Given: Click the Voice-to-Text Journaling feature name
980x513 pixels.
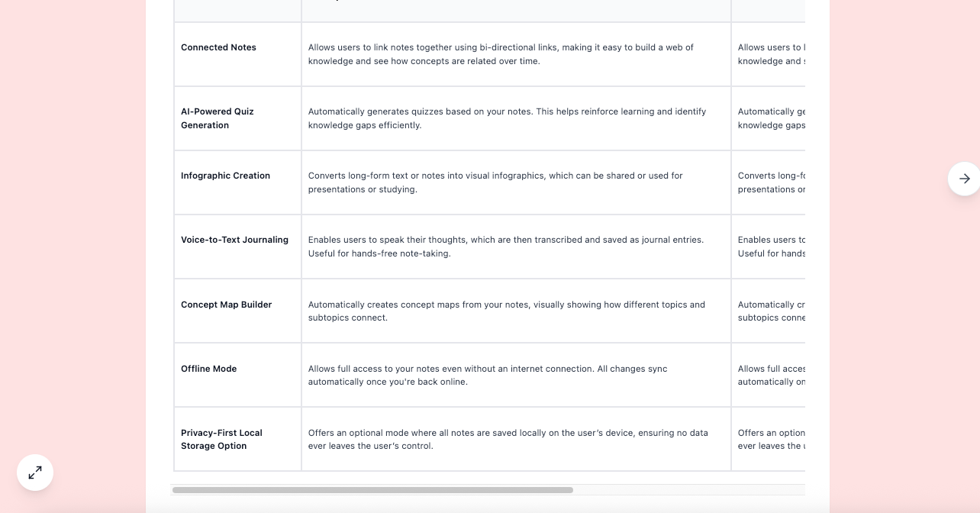Looking at the screenshot, I should 234,240.
